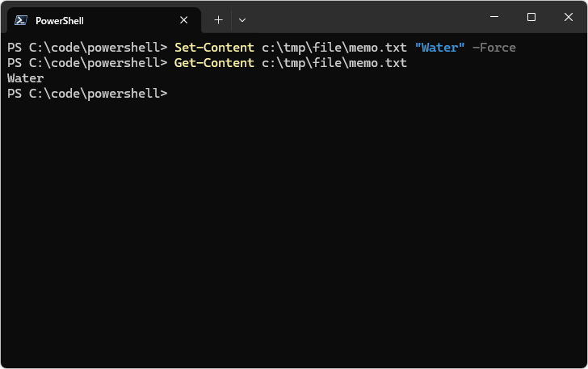Screen dimensions: 588x369
Task: Click the memo.txt path after Get-Content
Action: (334, 63)
